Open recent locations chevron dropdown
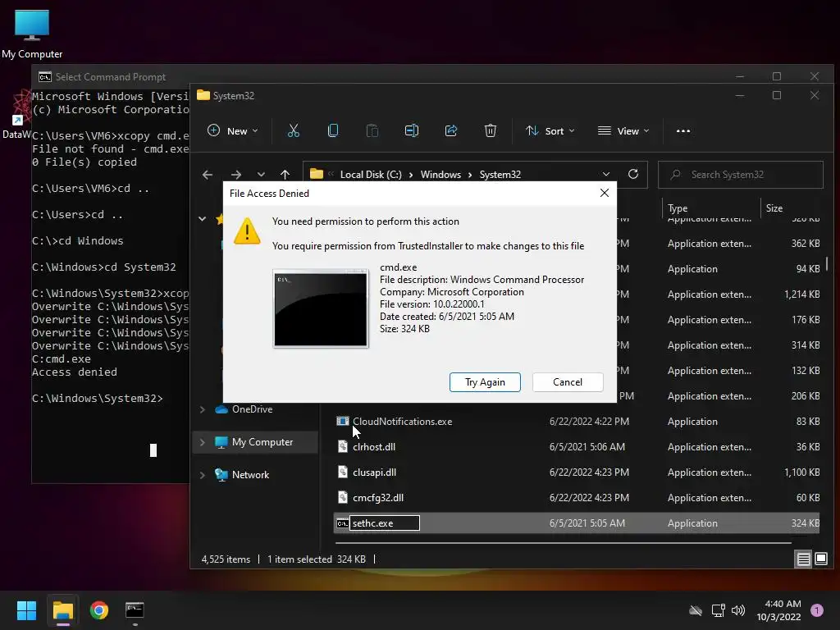Image resolution: width=840 pixels, height=630 pixels. tap(261, 175)
